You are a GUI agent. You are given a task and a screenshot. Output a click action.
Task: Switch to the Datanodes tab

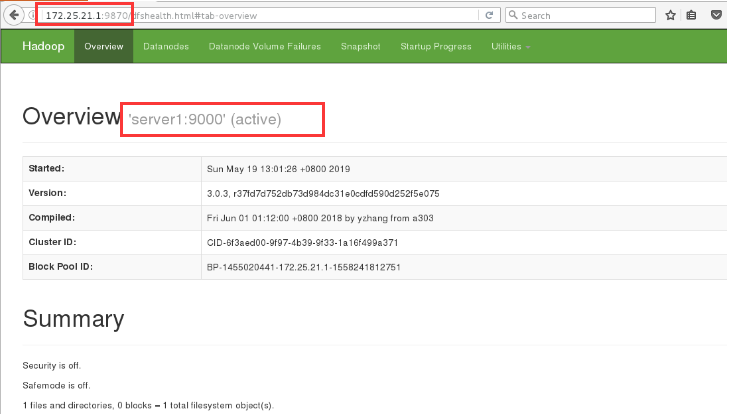[x=166, y=47]
